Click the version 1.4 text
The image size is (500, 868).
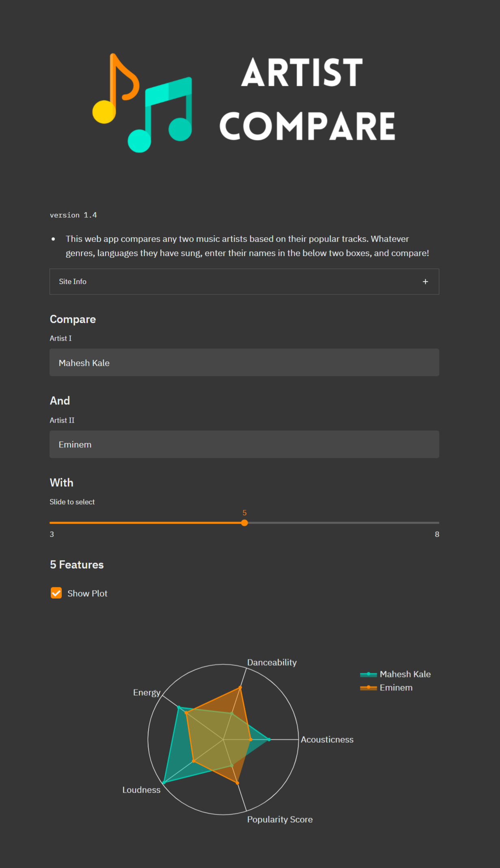coord(73,215)
